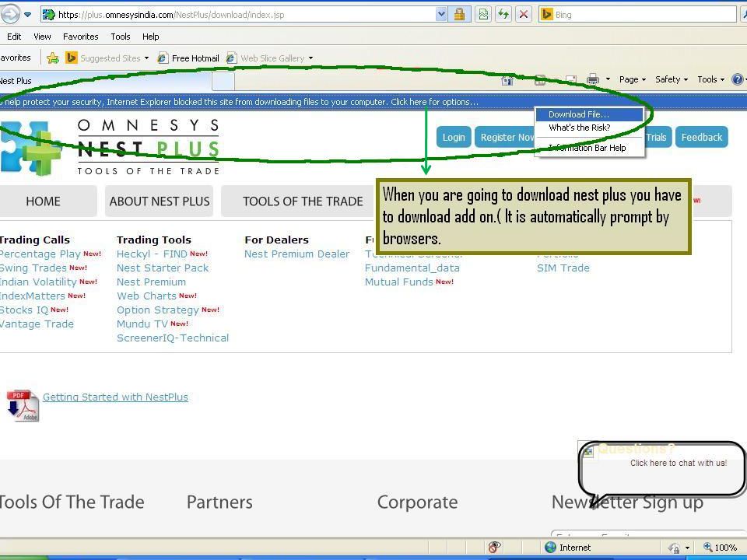Open Percentage Play link

40,254
